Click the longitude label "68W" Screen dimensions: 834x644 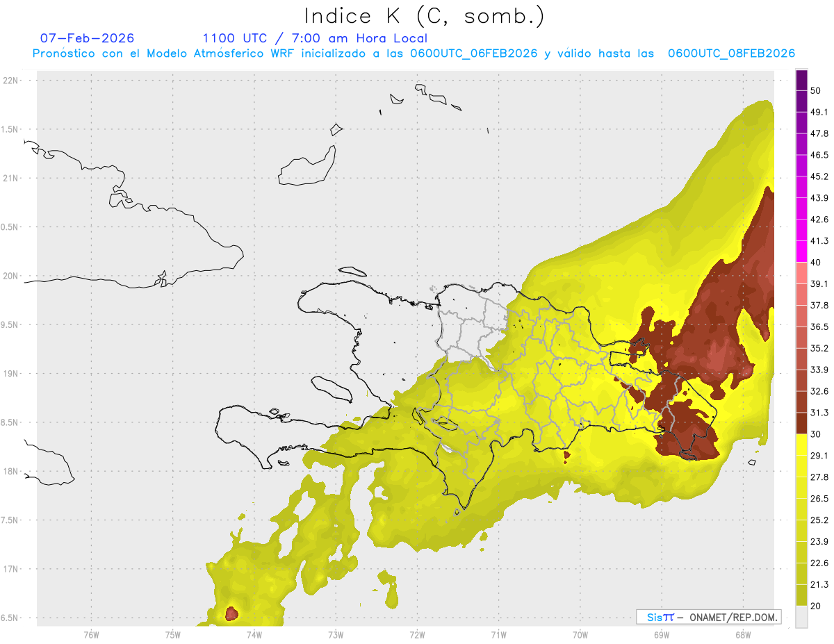[742, 634]
